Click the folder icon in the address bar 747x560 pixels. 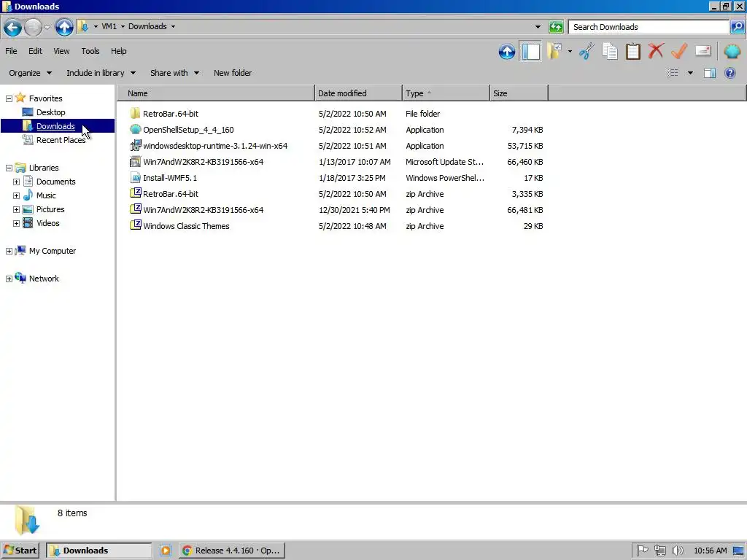83,27
